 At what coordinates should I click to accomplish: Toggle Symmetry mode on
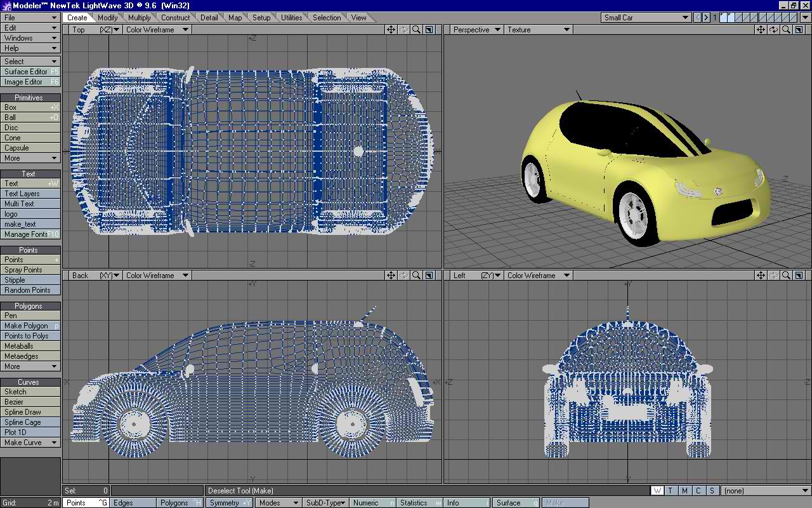pos(229,503)
